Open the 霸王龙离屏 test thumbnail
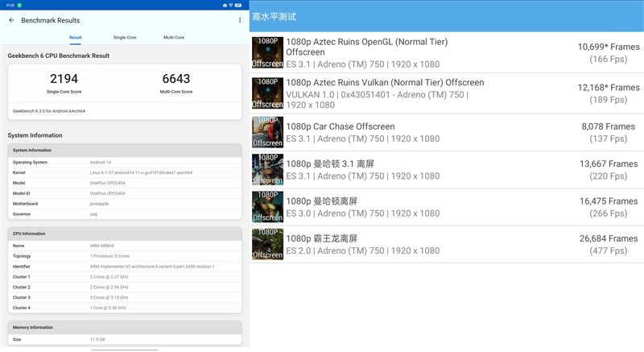The height and width of the screenshot is (352, 644). point(267,244)
